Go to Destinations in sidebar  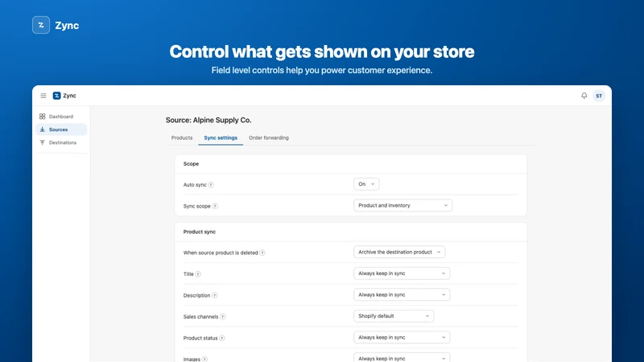pos(61,142)
